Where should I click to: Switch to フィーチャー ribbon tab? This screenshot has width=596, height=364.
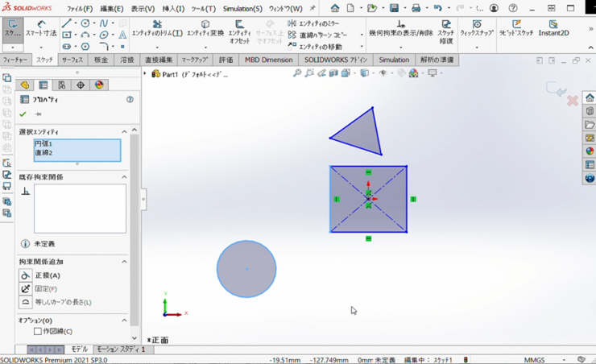tap(15, 60)
